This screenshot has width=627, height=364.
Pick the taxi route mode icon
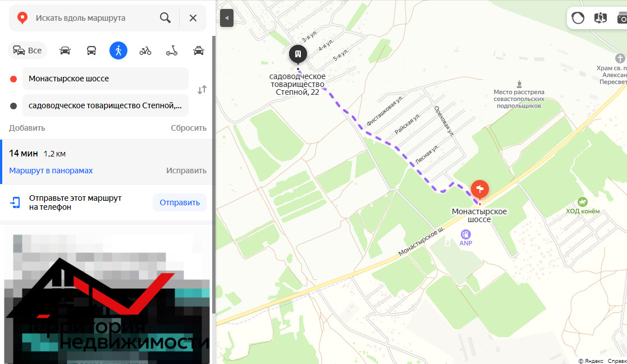(x=198, y=50)
